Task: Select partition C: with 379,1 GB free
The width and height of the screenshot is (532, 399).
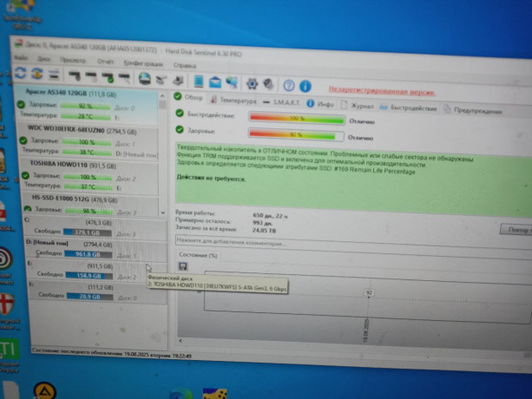Action: 95,228
